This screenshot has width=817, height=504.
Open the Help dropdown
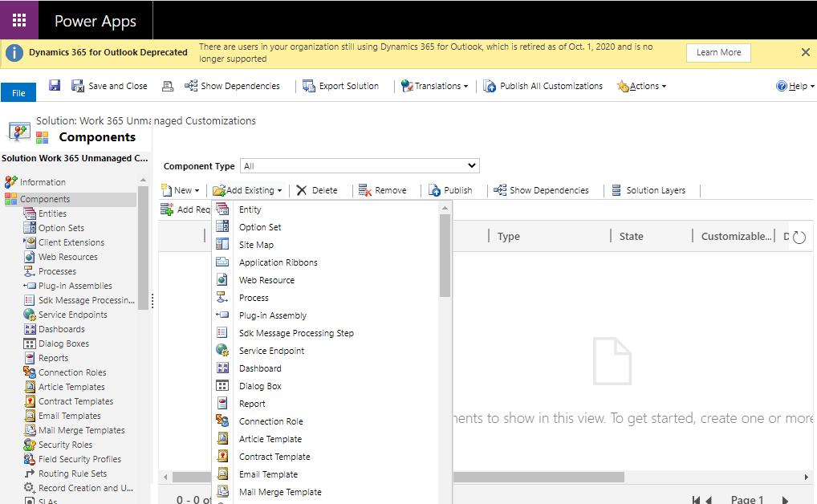795,86
